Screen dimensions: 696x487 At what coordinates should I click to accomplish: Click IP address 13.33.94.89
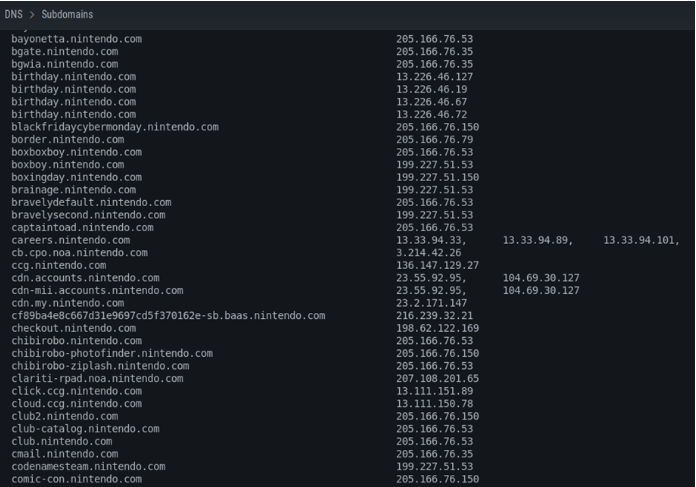click(538, 240)
